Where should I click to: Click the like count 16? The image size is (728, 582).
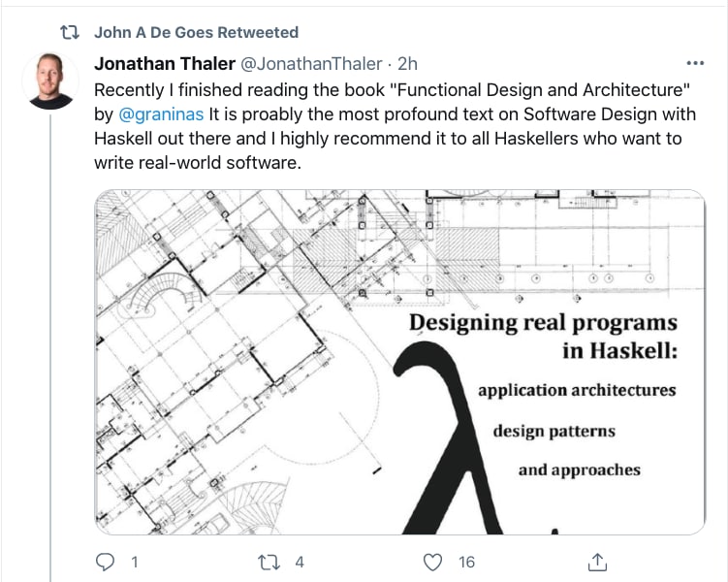click(x=466, y=562)
